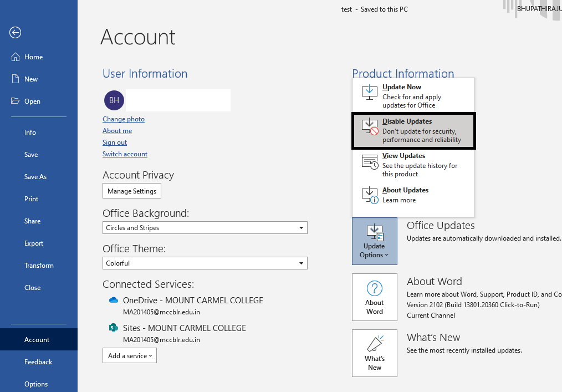Image resolution: width=562 pixels, height=392 pixels.
Task: Select About Updates menu entry
Action: [413, 195]
